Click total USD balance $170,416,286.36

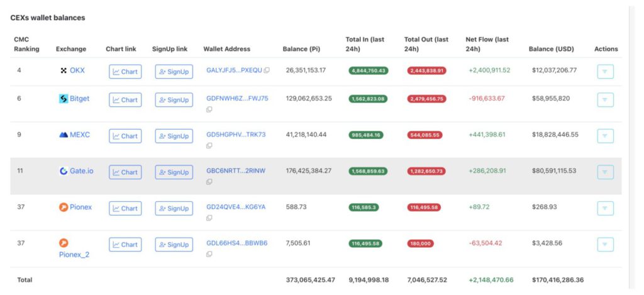coord(558,280)
